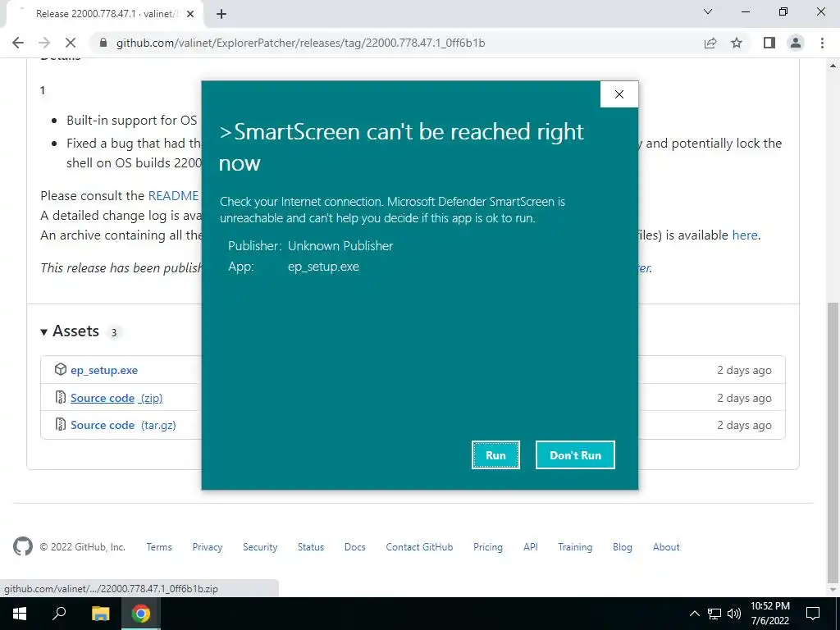The width and height of the screenshot is (840, 630).
Task: Open Contact GitHub in the footer
Action: [x=419, y=547]
